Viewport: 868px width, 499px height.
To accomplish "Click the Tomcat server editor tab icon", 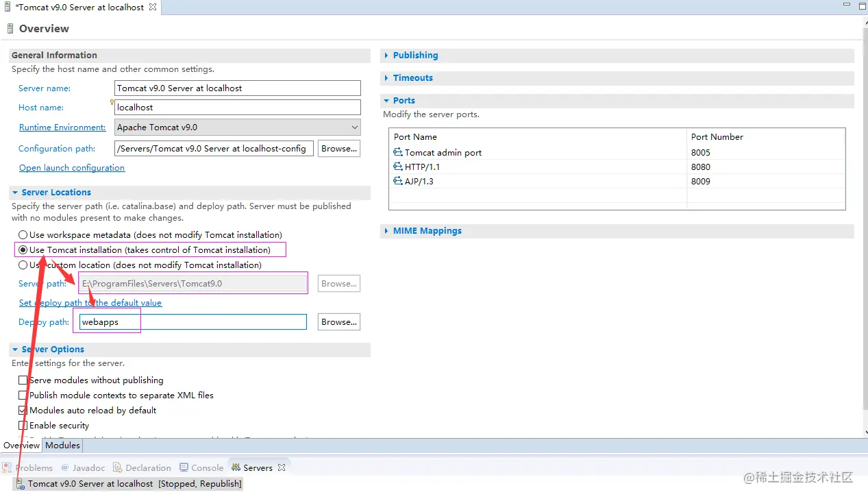I will (7, 8).
